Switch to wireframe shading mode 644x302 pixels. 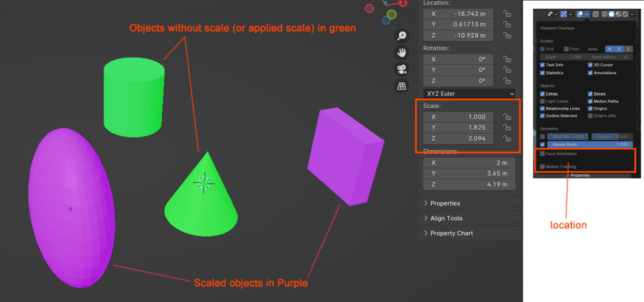tap(604, 14)
